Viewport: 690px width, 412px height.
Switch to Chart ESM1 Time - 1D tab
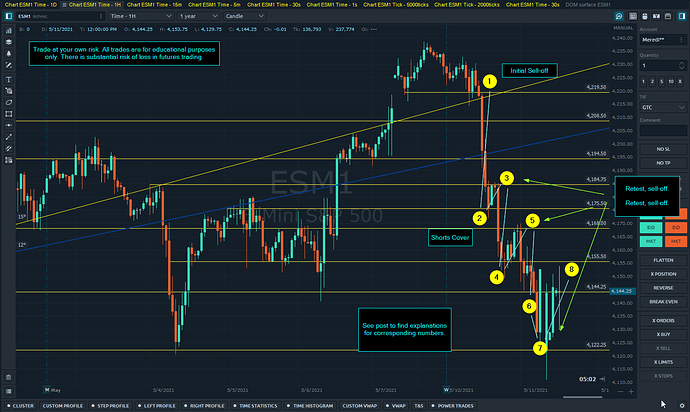[30, 4]
